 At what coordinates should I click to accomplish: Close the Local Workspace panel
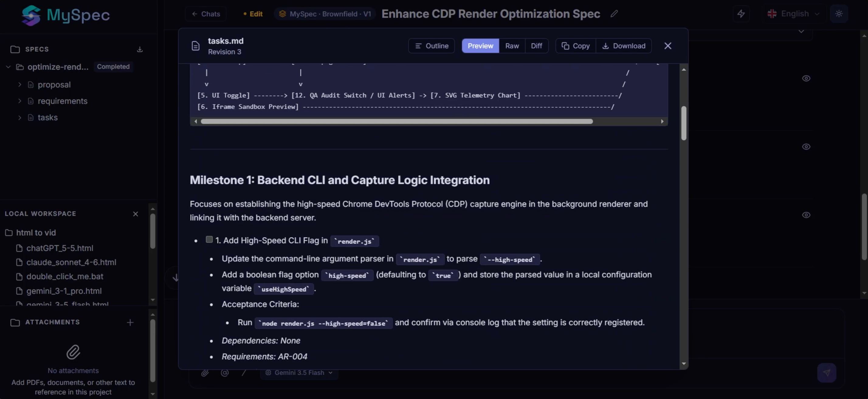click(x=136, y=214)
